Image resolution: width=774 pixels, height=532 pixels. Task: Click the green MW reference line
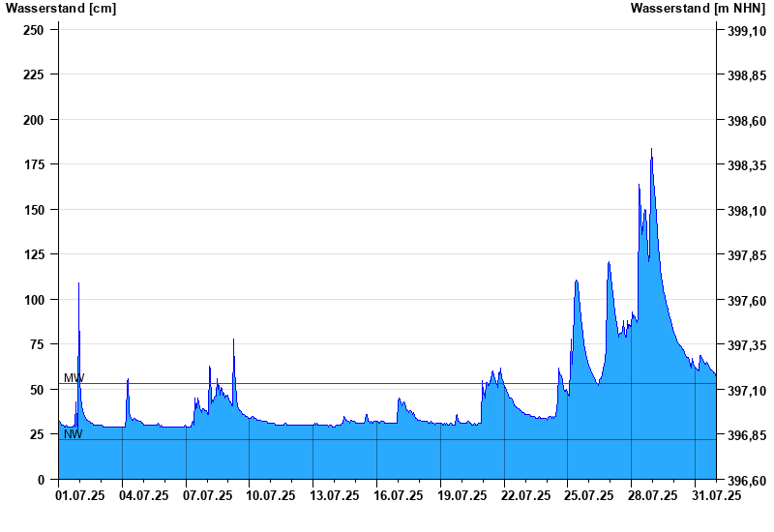coord(388,383)
